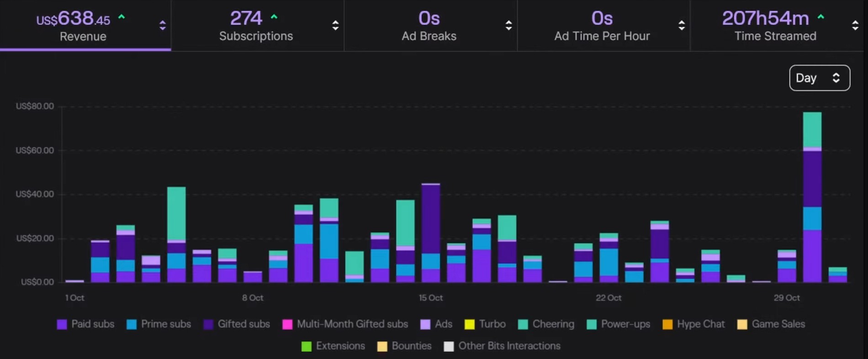Click the 15 Oct date label
Image resolution: width=868 pixels, height=359 pixels.
pos(431,298)
